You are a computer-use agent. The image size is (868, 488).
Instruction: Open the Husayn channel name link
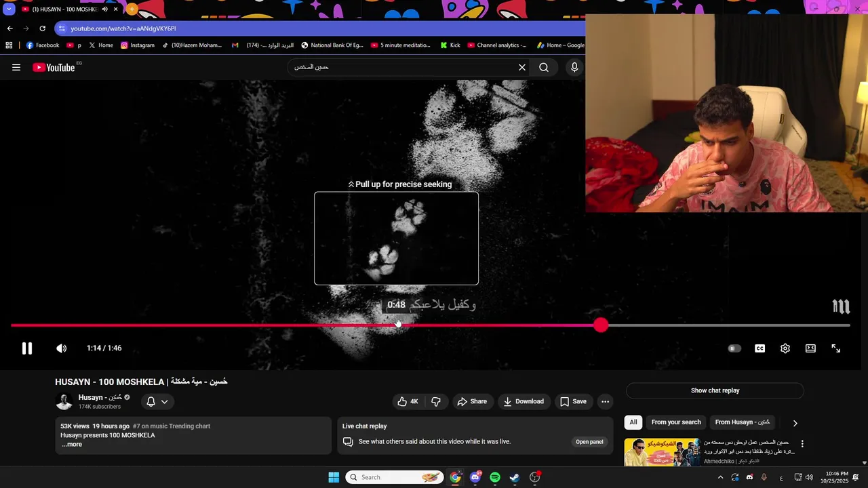click(100, 397)
